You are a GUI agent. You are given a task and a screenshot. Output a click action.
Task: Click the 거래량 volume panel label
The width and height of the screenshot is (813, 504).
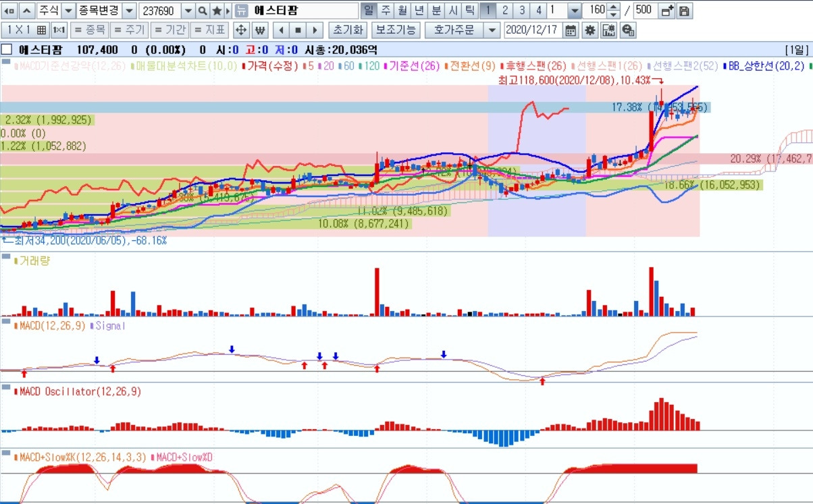point(34,260)
